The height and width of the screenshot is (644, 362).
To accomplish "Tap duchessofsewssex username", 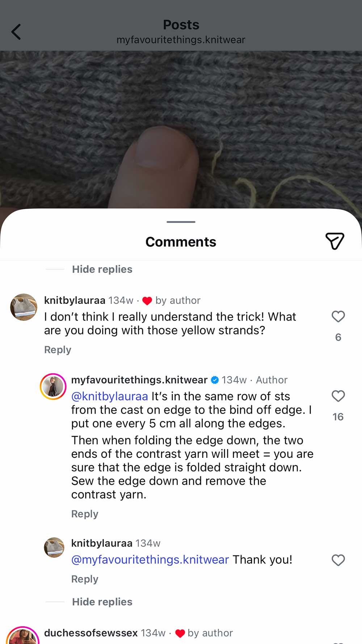I will pyautogui.click(x=91, y=633).
